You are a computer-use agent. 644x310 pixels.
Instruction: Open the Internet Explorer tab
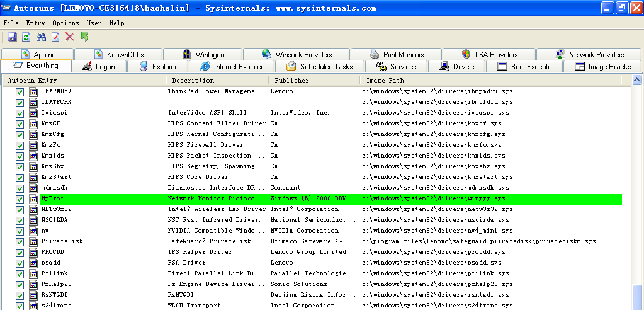pyautogui.click(x=232, y=67)
